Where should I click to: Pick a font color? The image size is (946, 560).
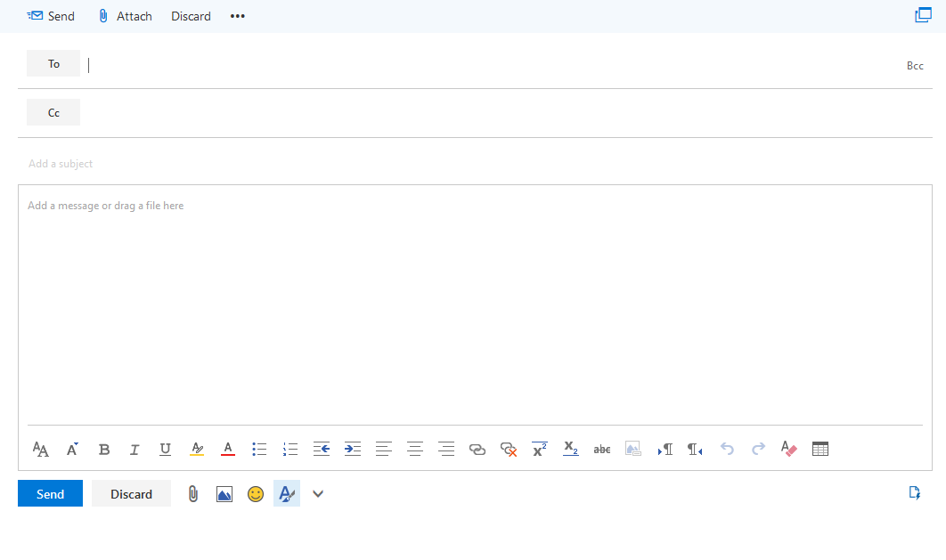pyautogui.click(x=227, y=449)
